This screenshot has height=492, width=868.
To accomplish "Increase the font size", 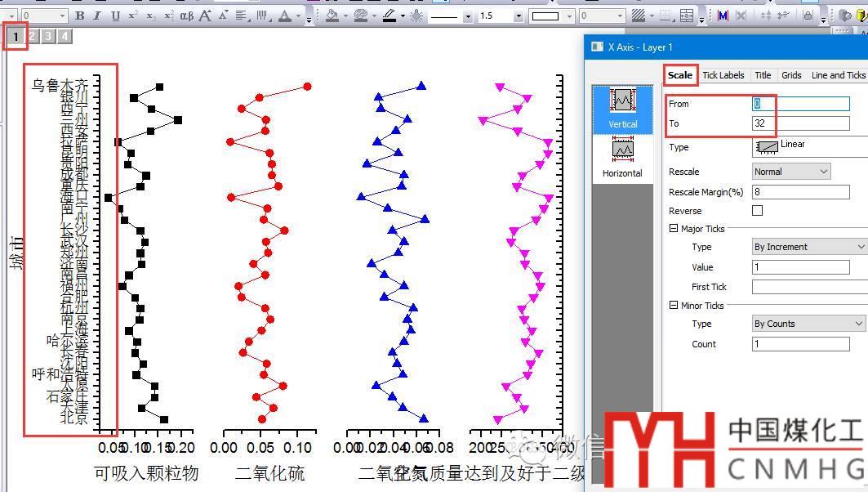I will point(206,16).
